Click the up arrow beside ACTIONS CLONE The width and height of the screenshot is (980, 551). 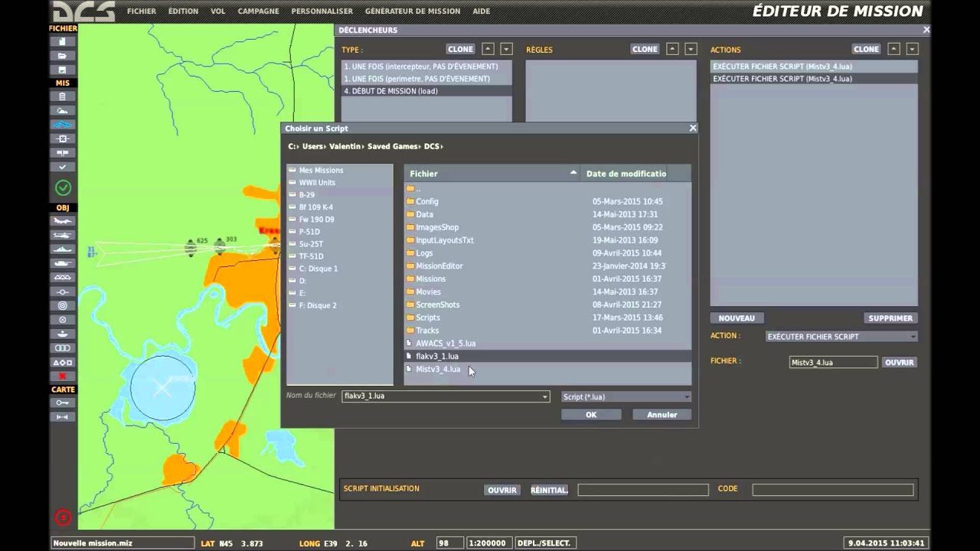[x=893, y=49]
